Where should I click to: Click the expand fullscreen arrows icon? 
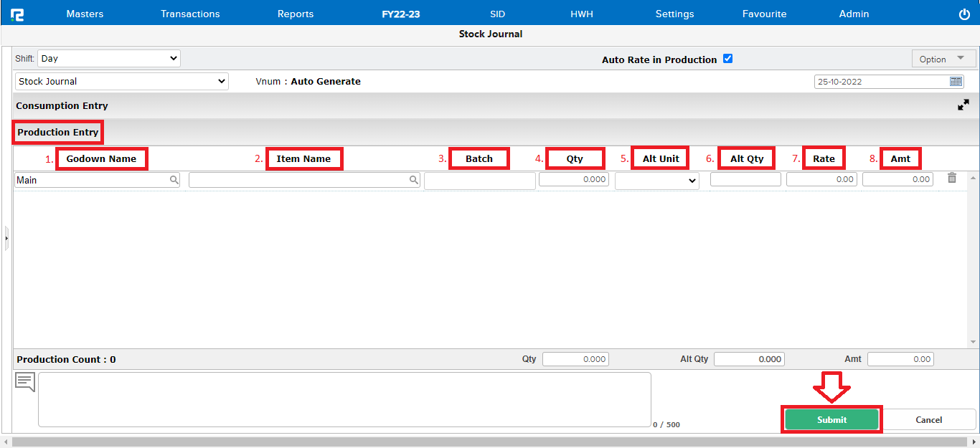[963, 105]
